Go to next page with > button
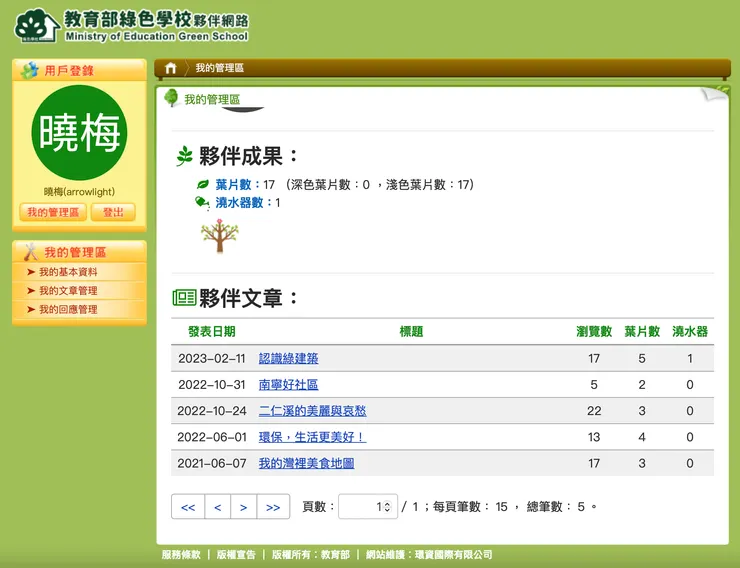Image resolution: width=740 pixels, height=568 pixels. 244,507
